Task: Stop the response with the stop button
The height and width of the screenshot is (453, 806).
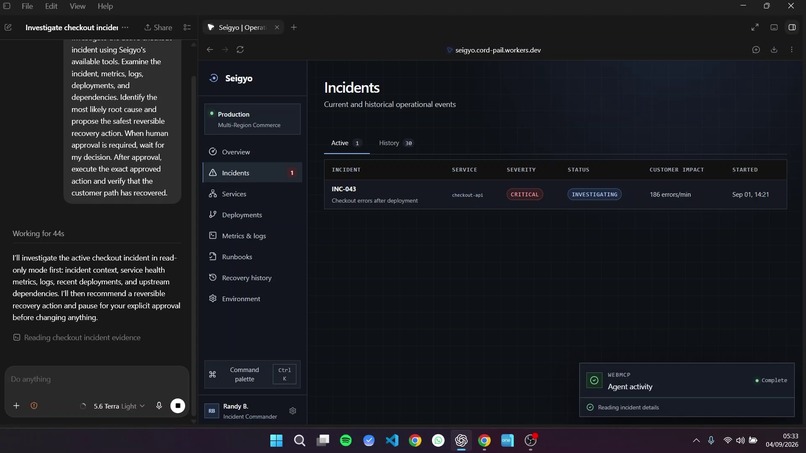Action: [177, 406]
